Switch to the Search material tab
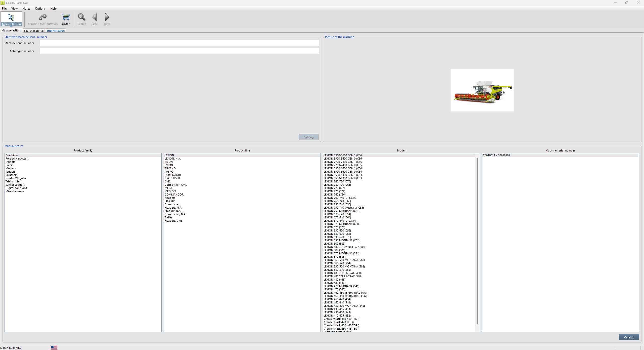This screenshot has height=350, width=644. coord(33,31)
